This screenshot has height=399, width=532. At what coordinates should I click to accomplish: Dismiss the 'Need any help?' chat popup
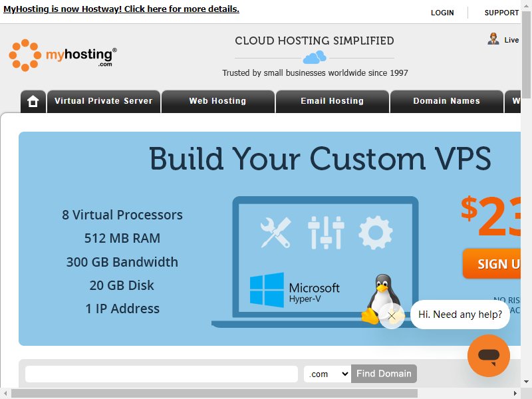tap(392, 316)
